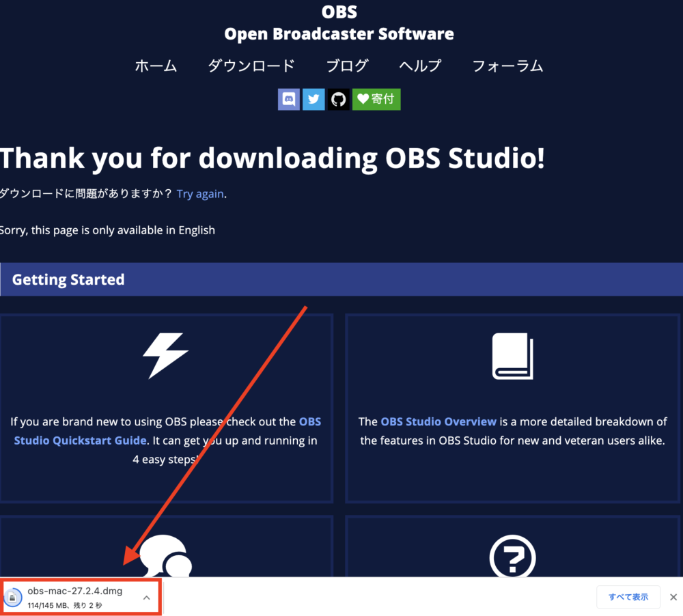Viewport: 683px width, 616px height.
Task: Open the フォーラム menu item
Action: pos(507,66)
